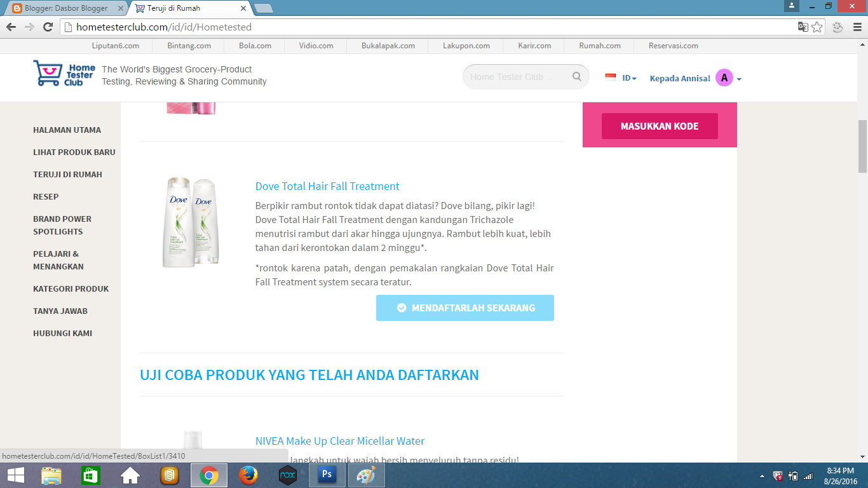868x488 pixels.
Task: Click the MASUKKAN KODE button
Action: click(x=659, y=126)
